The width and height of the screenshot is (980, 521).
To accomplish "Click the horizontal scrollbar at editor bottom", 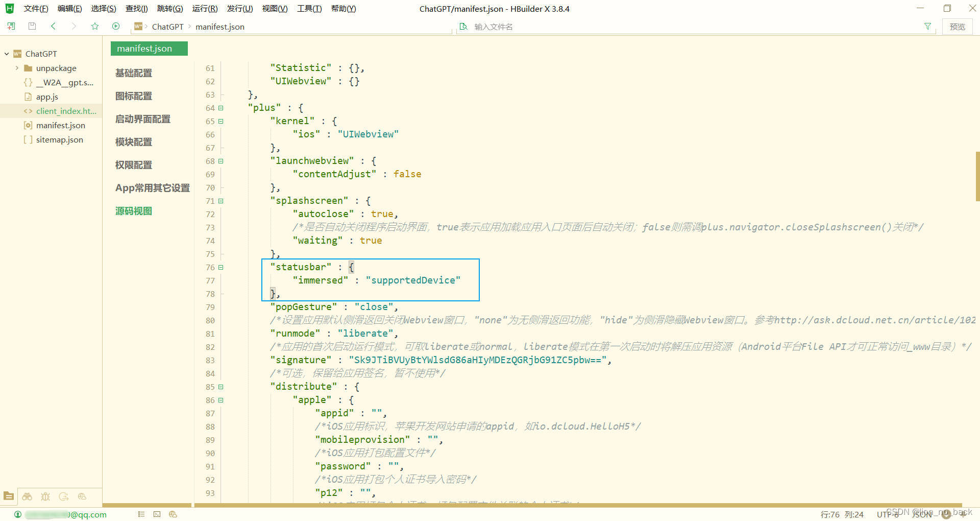I will point(578,505).
